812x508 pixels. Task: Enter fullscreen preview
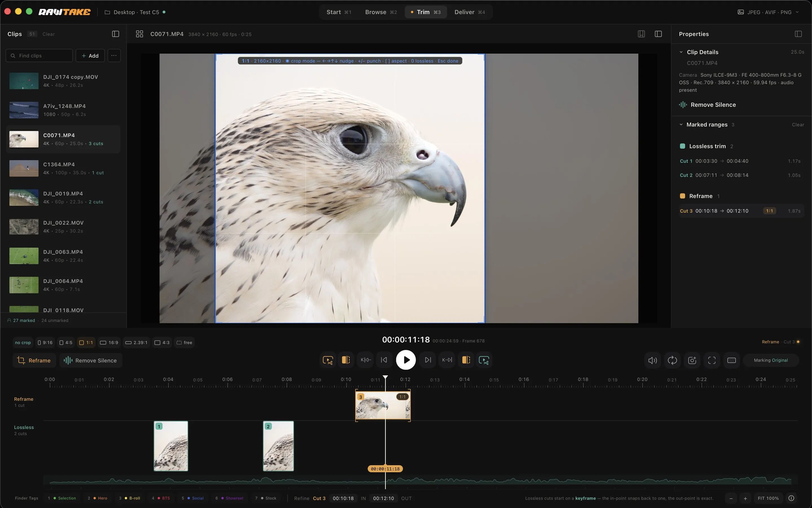click(712, 360)
